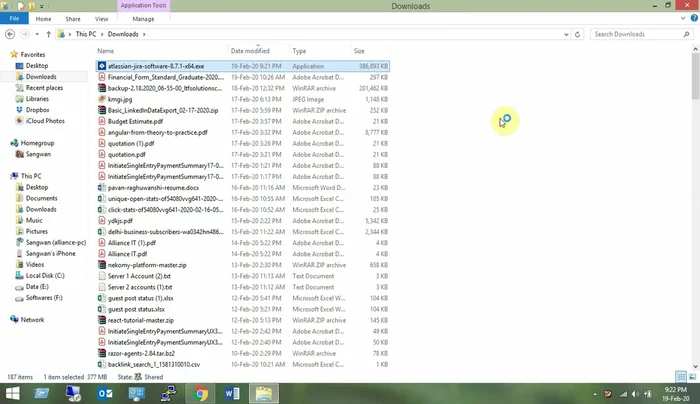
Task: Switch to the Share ribbon tab
Action: tap(73, 19)
